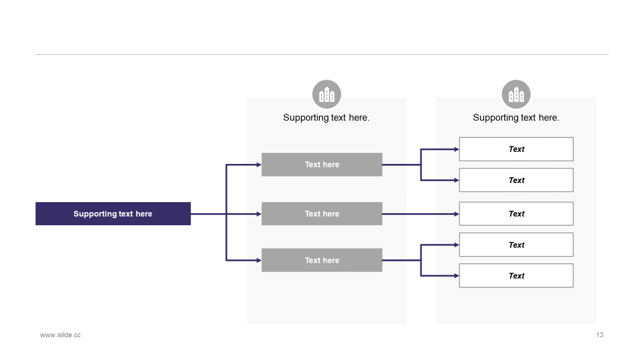Click the first white 'Text' box at top
Screen dimensions: 644x362
pyautogui.click(x=516, y=149)
